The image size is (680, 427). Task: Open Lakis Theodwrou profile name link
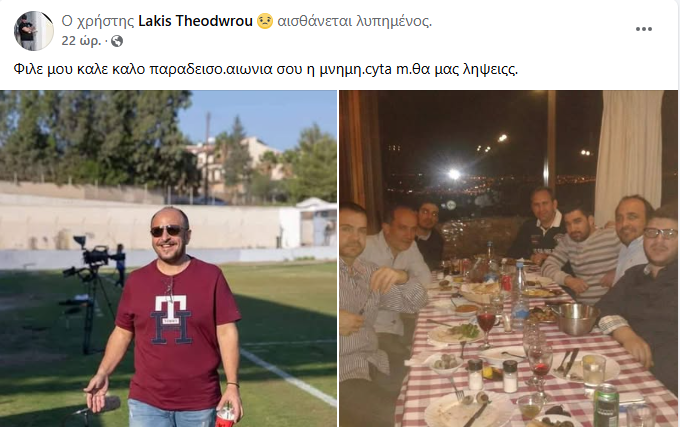(x=195, y=21)
